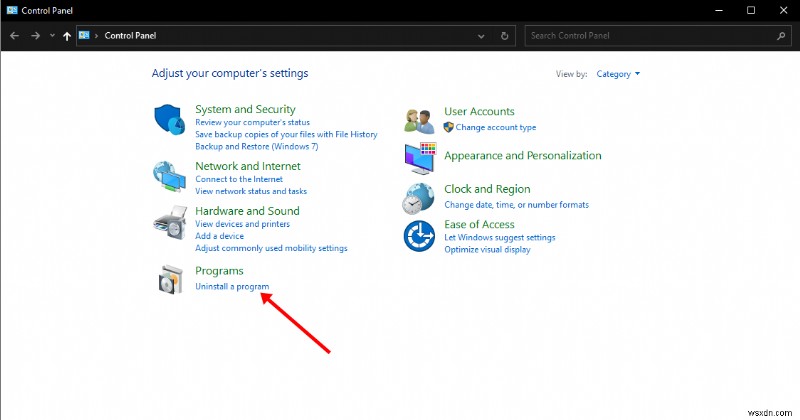The image size is (800, 420).
Task: Expand the View by Category dropdown
Action: 618,74
